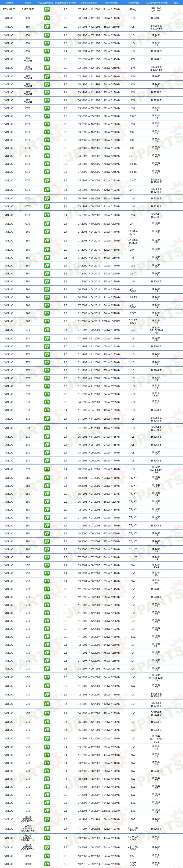Select the '10.2012 -> 09.2014' production years cell
This screenshot has width=183, height=868.
pos(89,864)
